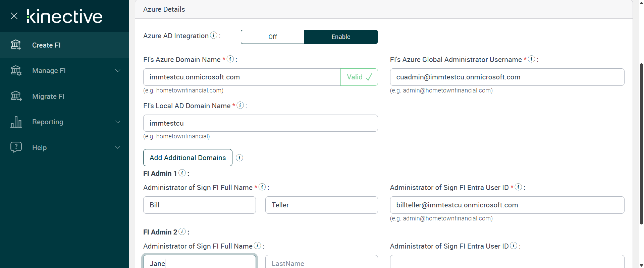644x268 pixels.
Task: Expand the Manage FI chevron
Action: (118, 71)
